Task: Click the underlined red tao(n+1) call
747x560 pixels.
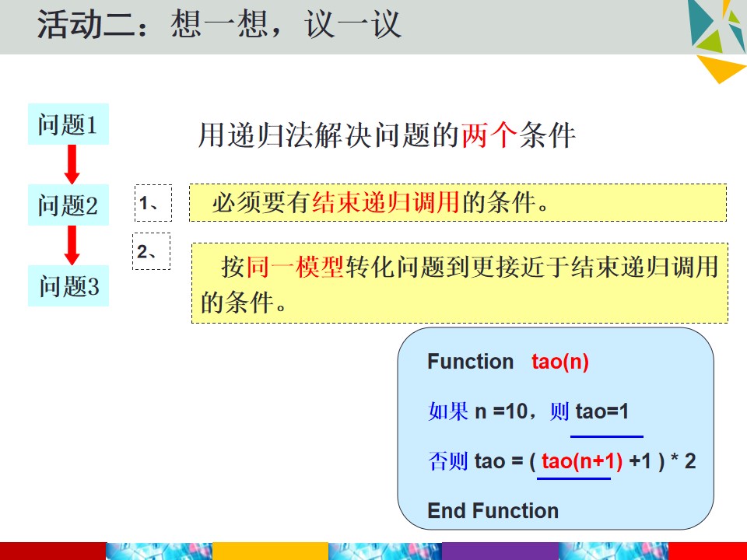Action: [582, 461]
